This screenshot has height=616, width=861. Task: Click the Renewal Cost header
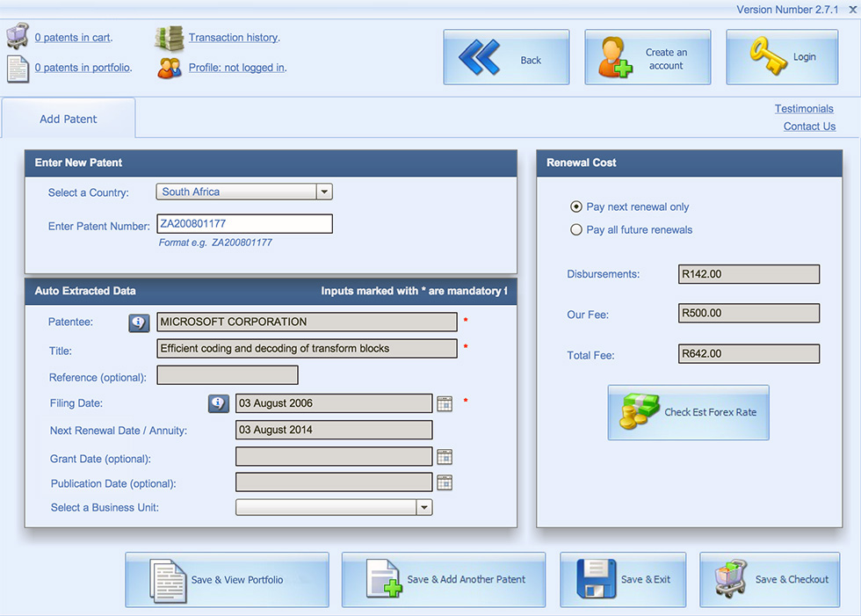coord(689,163)
